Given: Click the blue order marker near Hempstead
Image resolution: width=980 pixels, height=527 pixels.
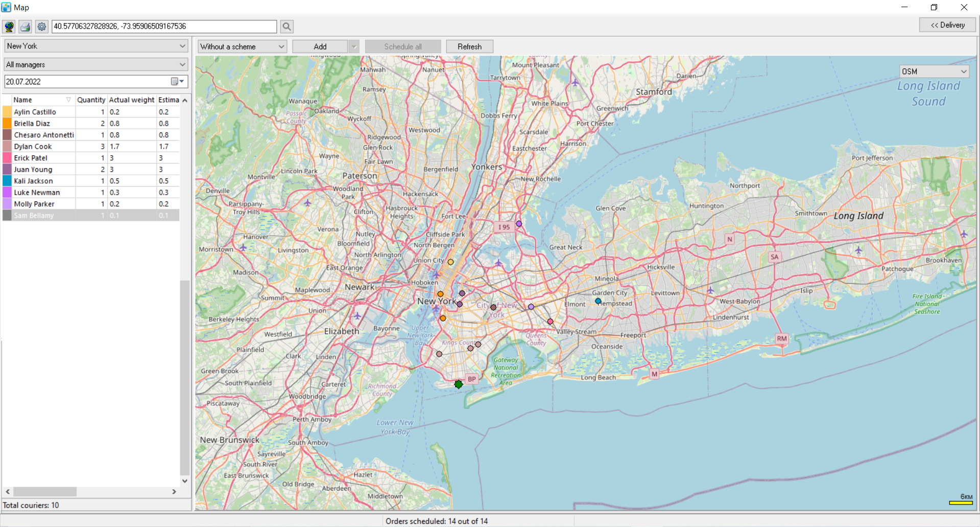Looking at the screenshot, I should coord(598,302).
